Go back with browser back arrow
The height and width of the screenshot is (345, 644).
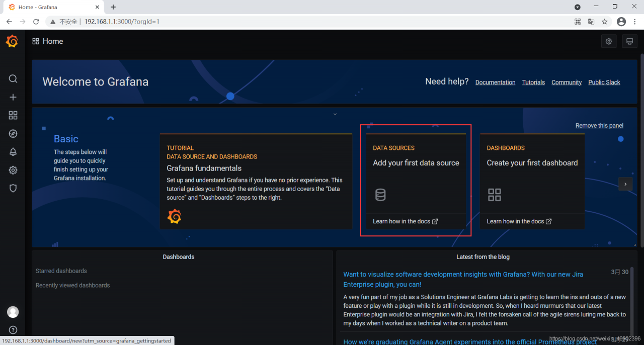[x=9, y=22]
